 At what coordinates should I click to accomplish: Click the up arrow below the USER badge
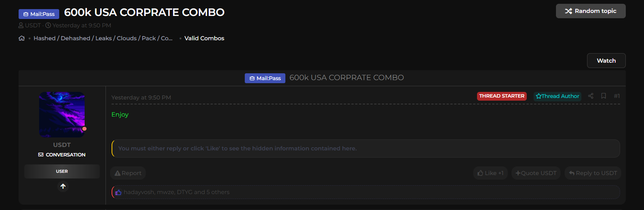(63, 186)
